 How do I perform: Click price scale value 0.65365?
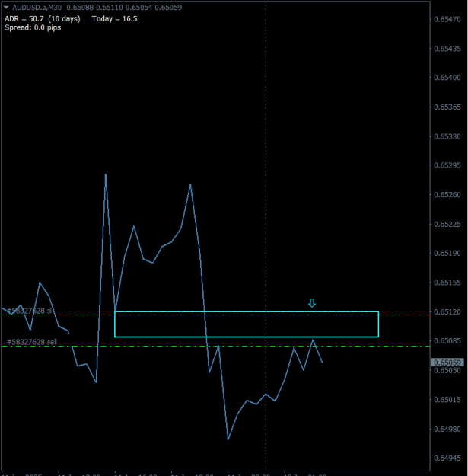pos(447,107)
